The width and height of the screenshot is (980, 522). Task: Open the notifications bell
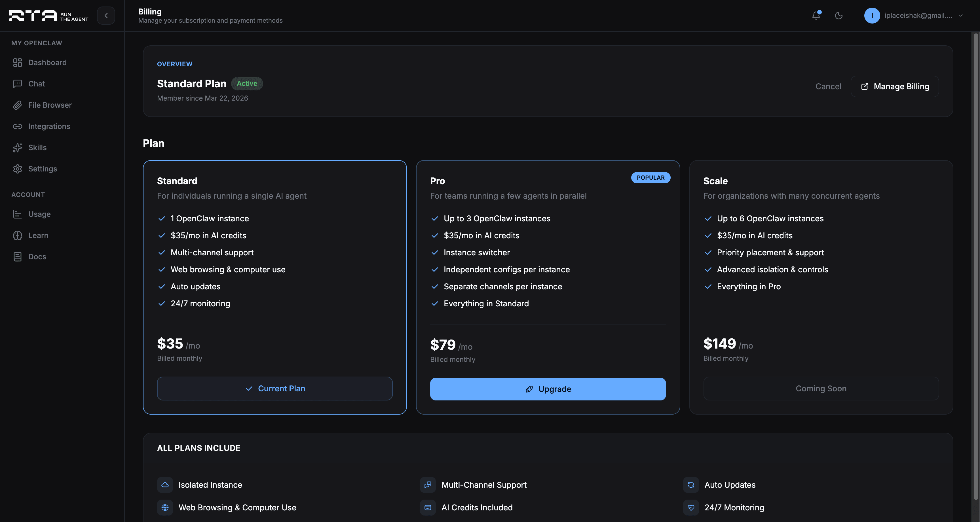(x=816, y=15)
